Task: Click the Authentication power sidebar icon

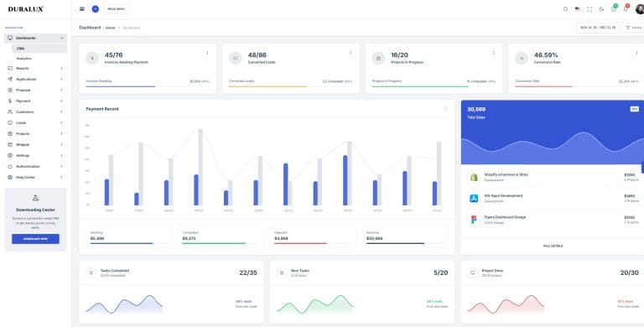Action: click(x=10, y=166)
